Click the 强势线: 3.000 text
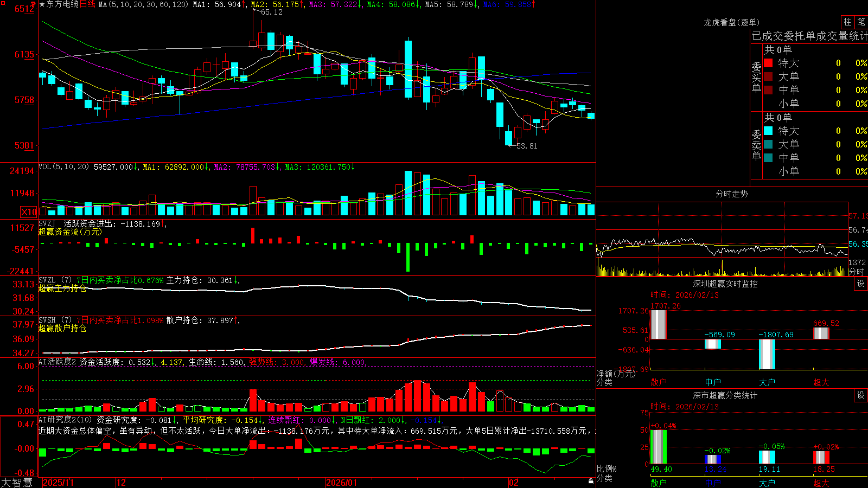 (x=277, y=362)
